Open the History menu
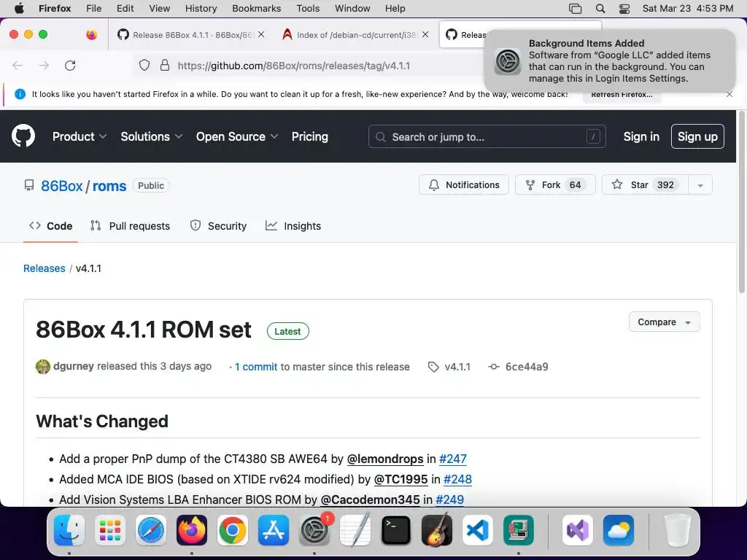Image resolution: width=747 pixels, height=560 pixels. (201, 8)
